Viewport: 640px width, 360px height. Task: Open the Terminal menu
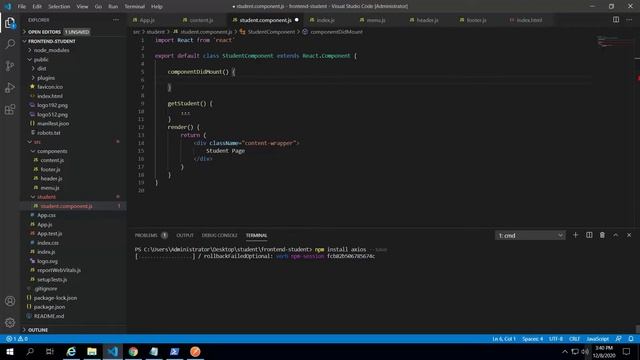click(x=135, y=6)
